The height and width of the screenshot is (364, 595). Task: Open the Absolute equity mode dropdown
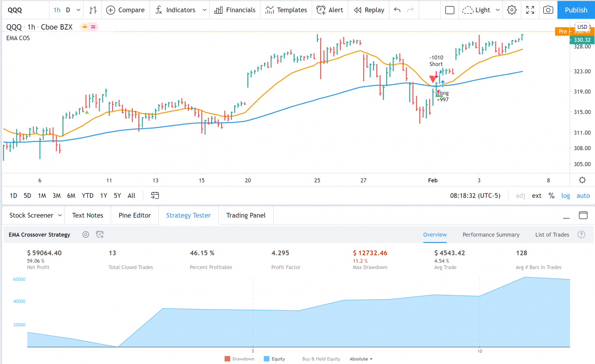[361, 359]
